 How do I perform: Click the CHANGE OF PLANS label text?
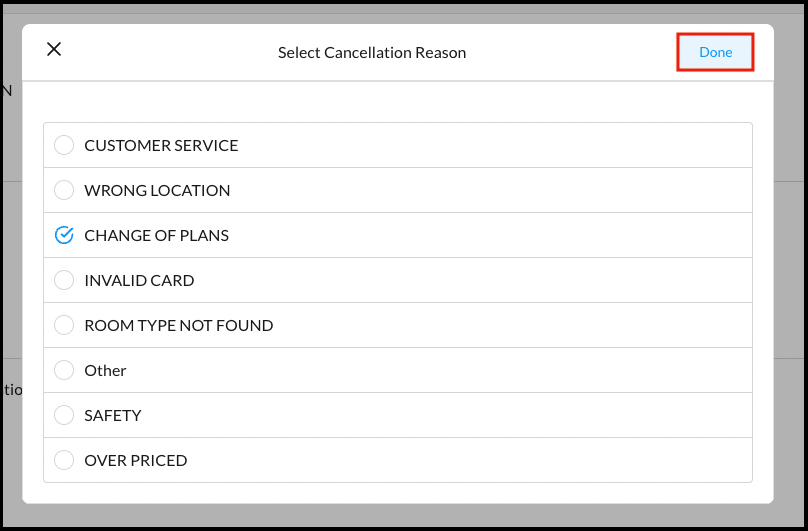156,235
